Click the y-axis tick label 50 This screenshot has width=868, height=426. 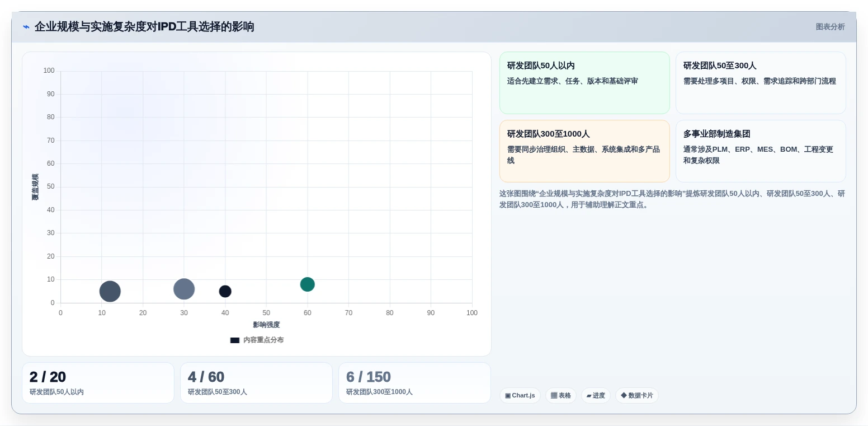[51, 186]
